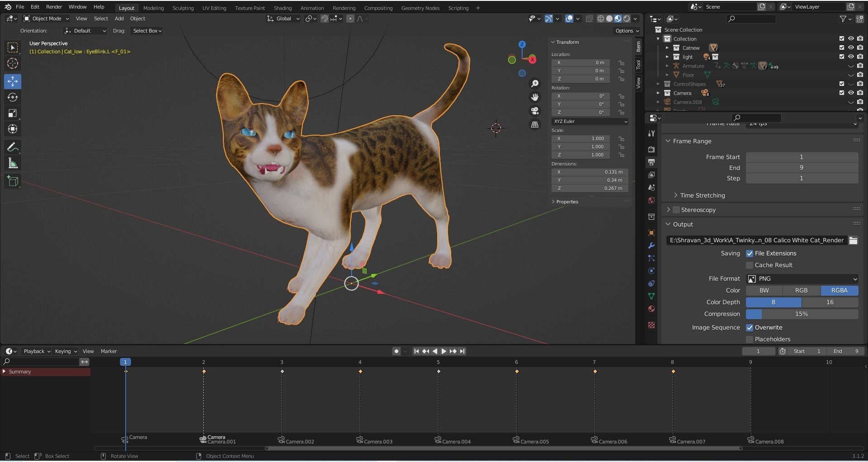Screen dimensions: 868x462
Task: Click the auto keying record button
Action: [x=396, y=351]
